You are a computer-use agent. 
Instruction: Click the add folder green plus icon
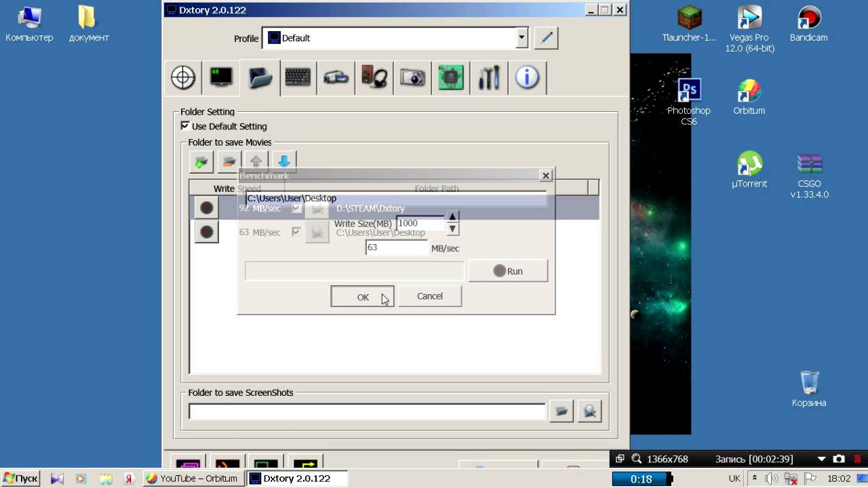click(x=201, y=162)
